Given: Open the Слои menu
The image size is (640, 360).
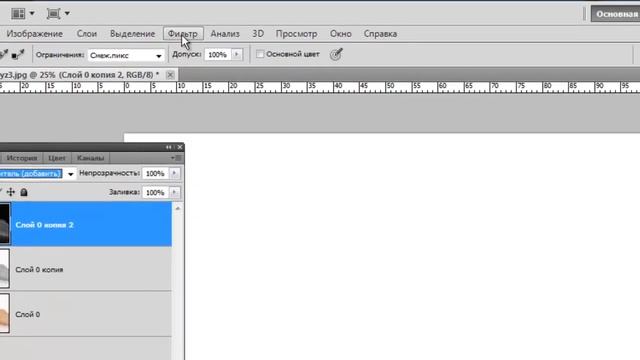Looking at the screenshot, I should 87,34.
